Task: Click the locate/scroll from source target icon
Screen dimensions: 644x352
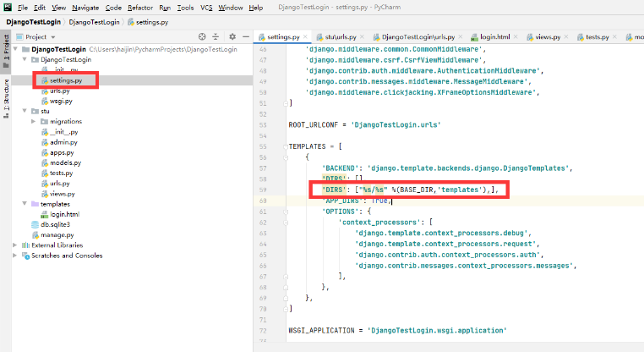Action: pos(202,36)
